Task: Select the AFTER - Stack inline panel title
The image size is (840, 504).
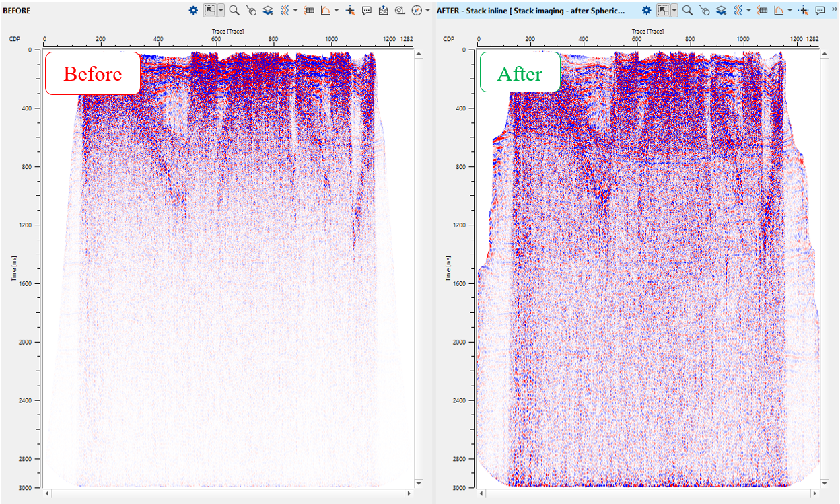Action: pyautogui.click(x=531, y=11)
